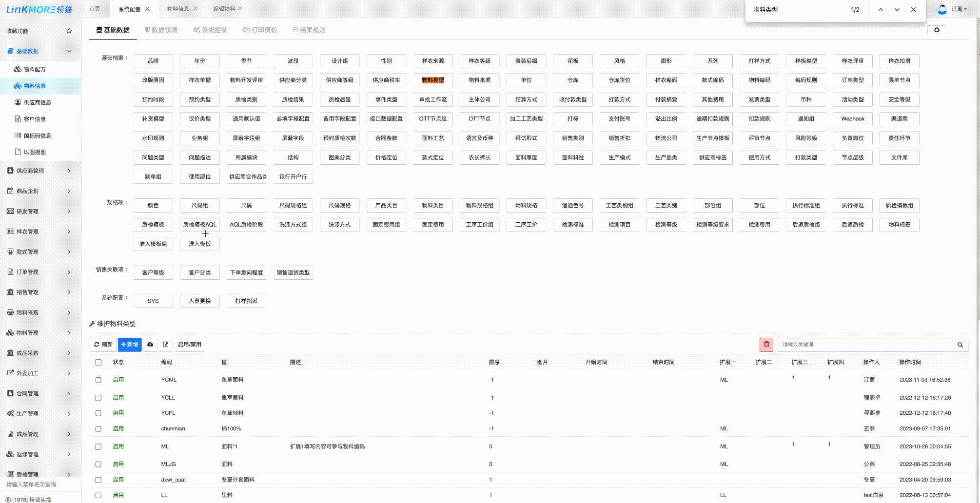
Task: Click the 启用/禁用 button
Action: (x=189, y=345)
